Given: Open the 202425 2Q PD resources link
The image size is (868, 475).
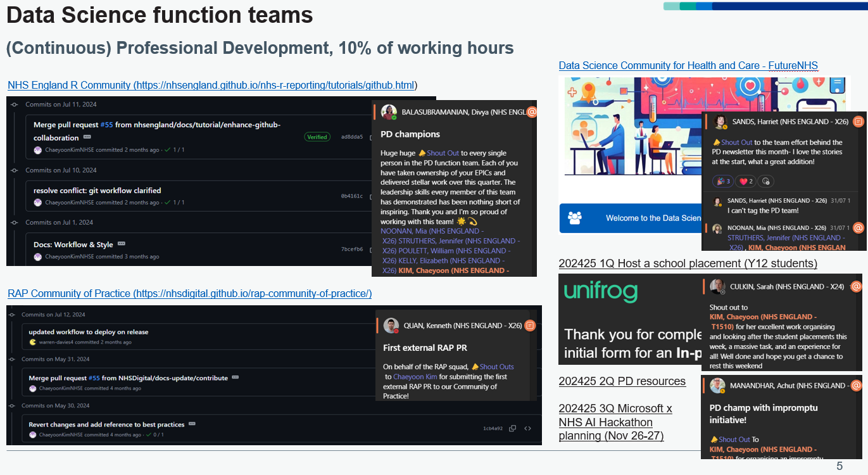Looking at the screenshot, I should click(622, 381).
